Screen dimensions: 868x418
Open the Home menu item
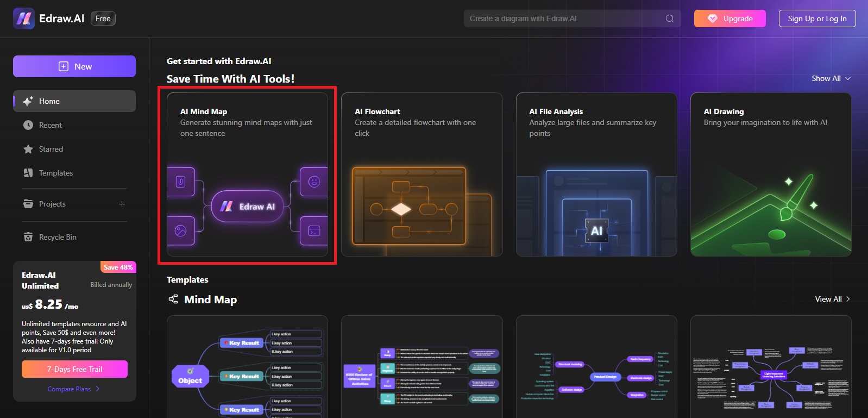click(x=74, y=101)
